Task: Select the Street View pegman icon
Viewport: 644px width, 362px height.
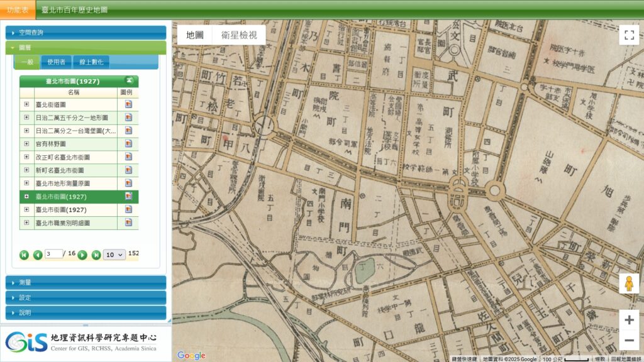Action: click(x=629, y=283)
